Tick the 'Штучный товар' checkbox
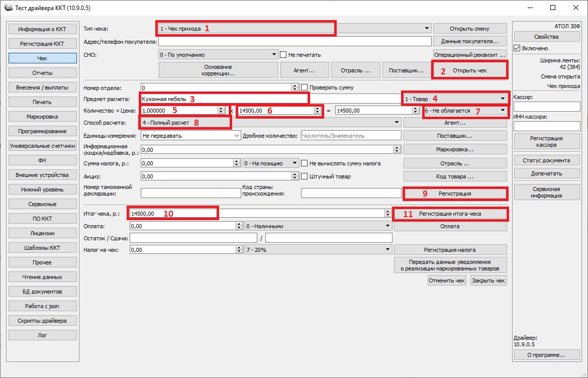The height and width of the screenshot is (378, 588). click(x=304, y=176)
